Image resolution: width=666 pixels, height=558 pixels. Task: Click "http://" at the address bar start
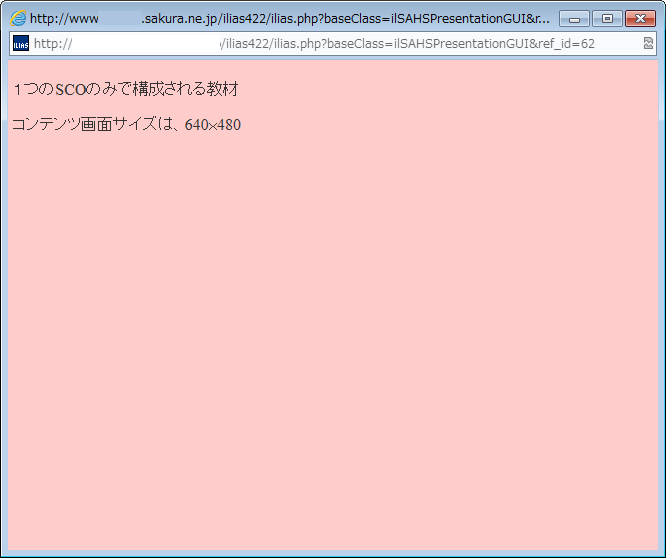(x=53, y=44)
